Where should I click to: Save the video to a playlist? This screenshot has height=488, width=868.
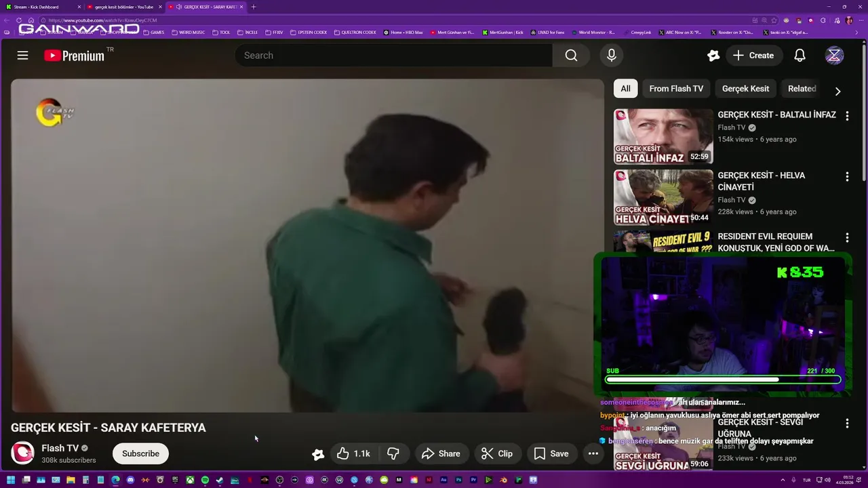551,453
